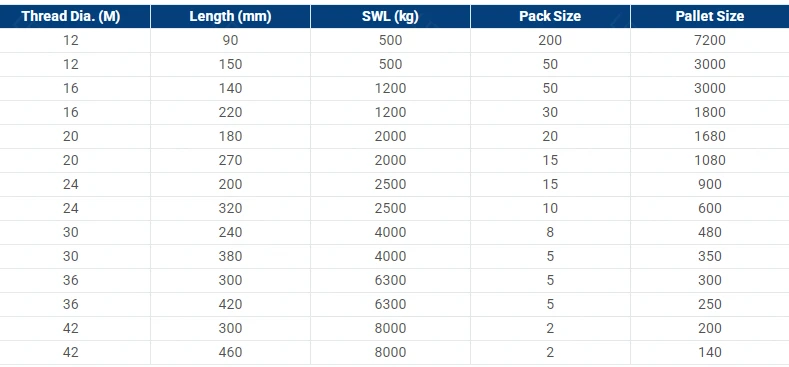The image size is (789, 367).
Task: Select the Pack Size column header
Action: 550,16
